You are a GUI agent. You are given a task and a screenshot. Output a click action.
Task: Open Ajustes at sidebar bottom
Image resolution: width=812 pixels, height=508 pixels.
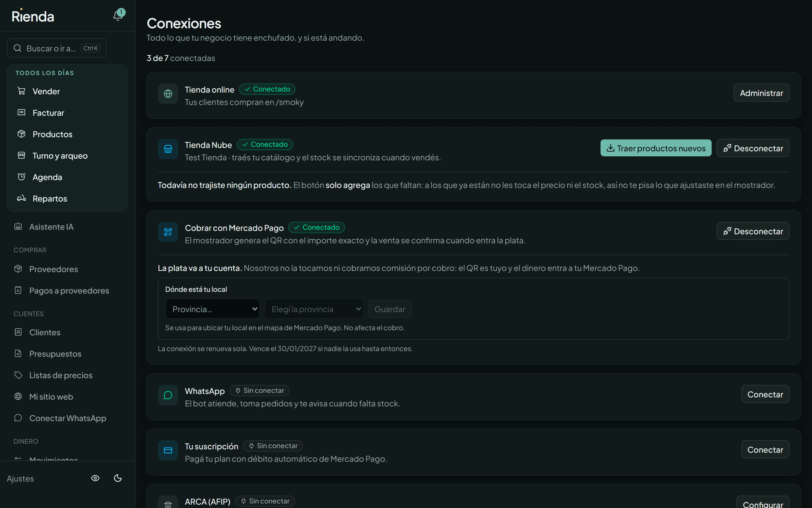click(21, 478)
